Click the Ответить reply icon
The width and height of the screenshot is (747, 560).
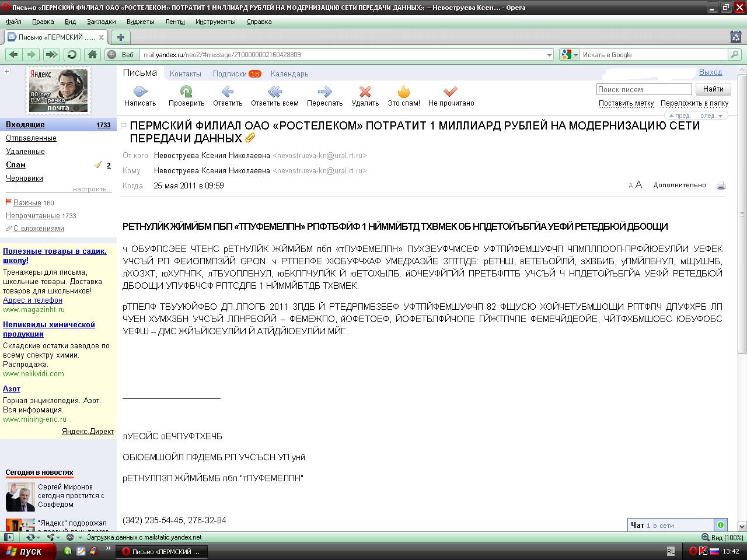click(x=228, y=92)
